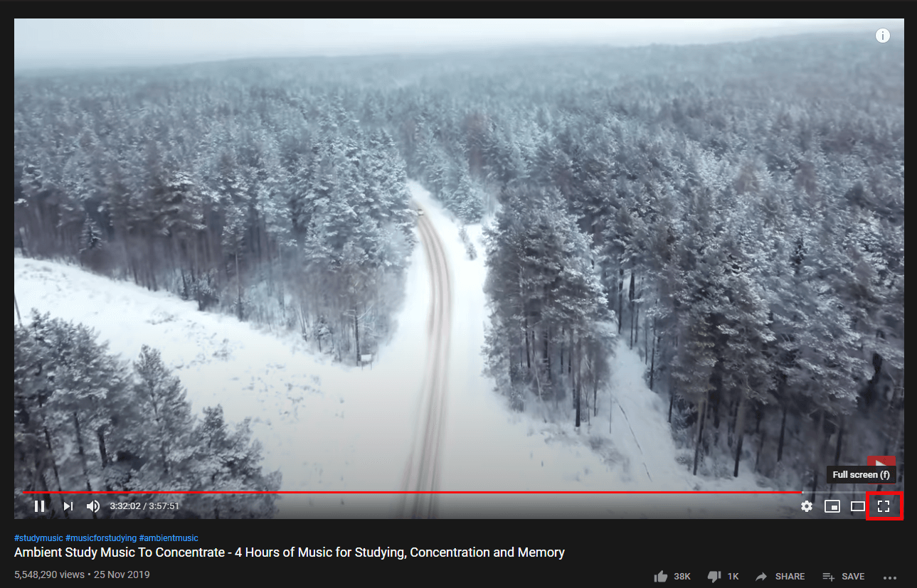This screenshot has height=588, width=917.
Task: Open the #studymusic hashtag link
Action: (x=38, y=538)
